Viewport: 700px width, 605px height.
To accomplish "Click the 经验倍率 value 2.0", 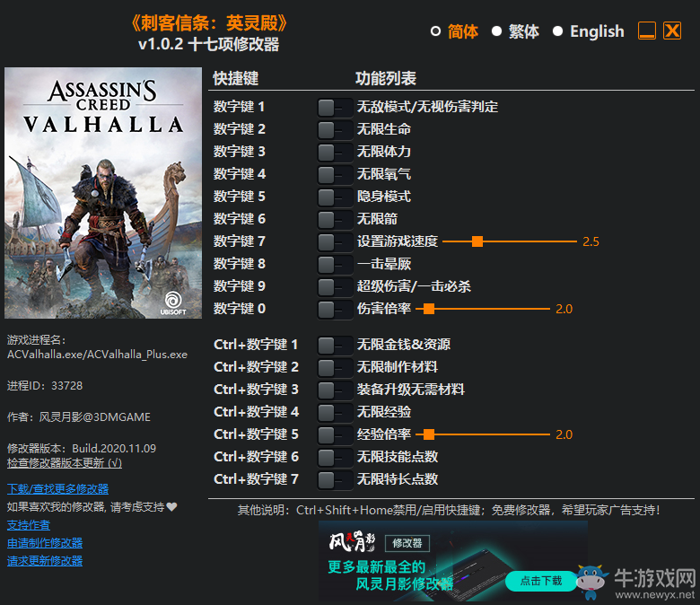I will 564,434.
